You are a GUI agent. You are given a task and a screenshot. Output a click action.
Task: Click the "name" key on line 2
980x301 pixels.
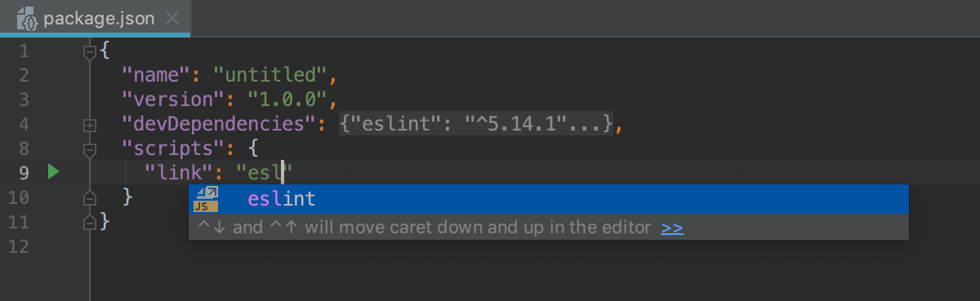tap(156, 76)
